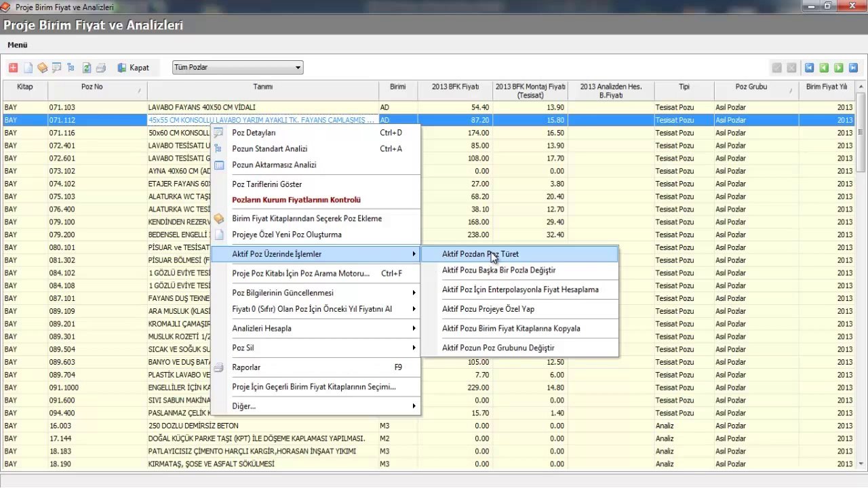Open Raporlar from the context menu
This screenshot has width=868, height=488.
(316, 367)
